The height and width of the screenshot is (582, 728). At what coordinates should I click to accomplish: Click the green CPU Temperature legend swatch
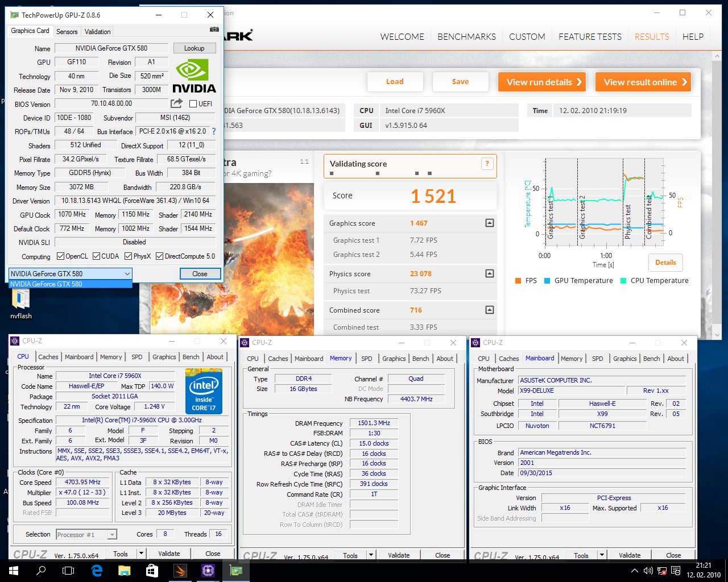click(623, 281)
